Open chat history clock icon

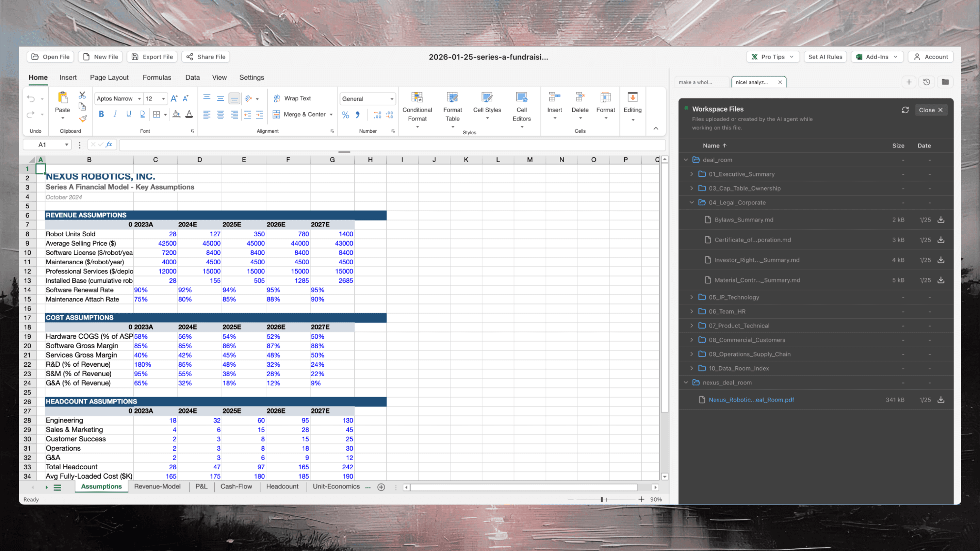coord(926,82)
